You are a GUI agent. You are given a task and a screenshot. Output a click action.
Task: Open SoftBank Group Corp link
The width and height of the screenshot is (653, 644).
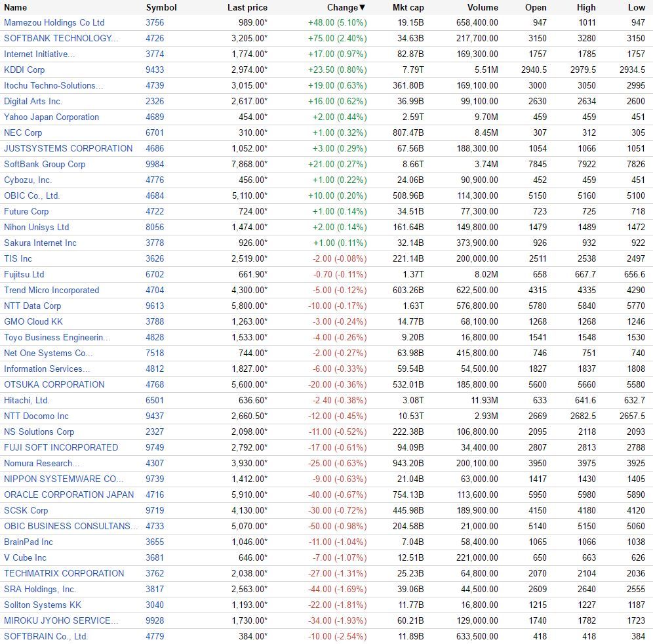coord(45,164)
